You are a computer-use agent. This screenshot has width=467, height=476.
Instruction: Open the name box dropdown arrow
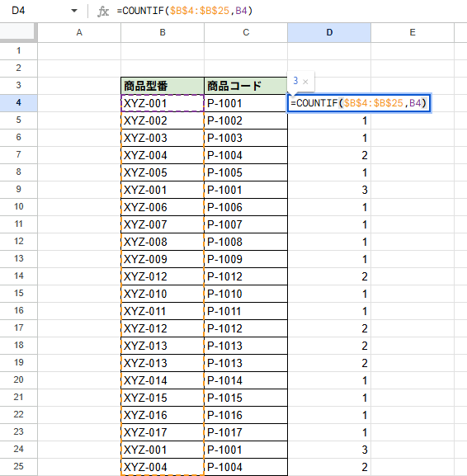point(74,11)
